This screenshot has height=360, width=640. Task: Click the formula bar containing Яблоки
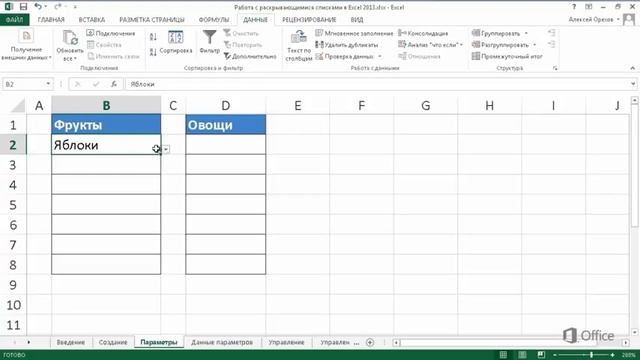[378, 84]
